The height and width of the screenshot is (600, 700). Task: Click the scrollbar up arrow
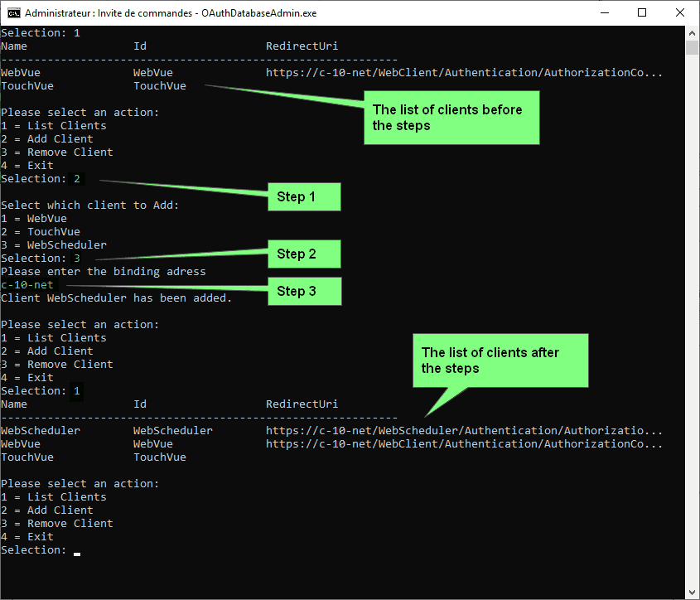[693, 33]
